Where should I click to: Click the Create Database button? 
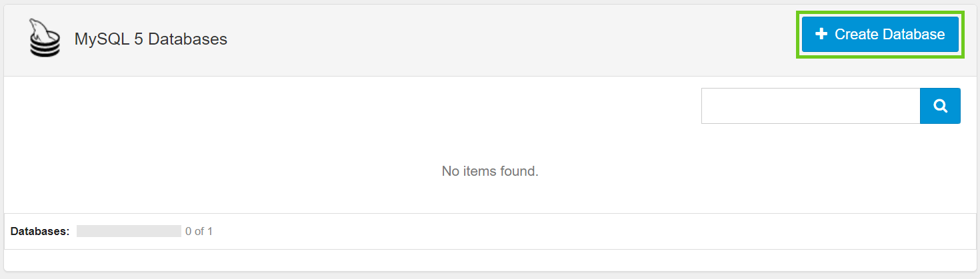click(880, 34)
